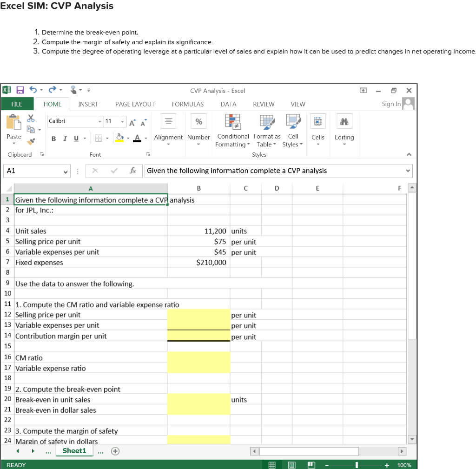Viewport: 476px width, 469px height.
Task: Click the Paste clipboard icon
Action: click(13, 122)
